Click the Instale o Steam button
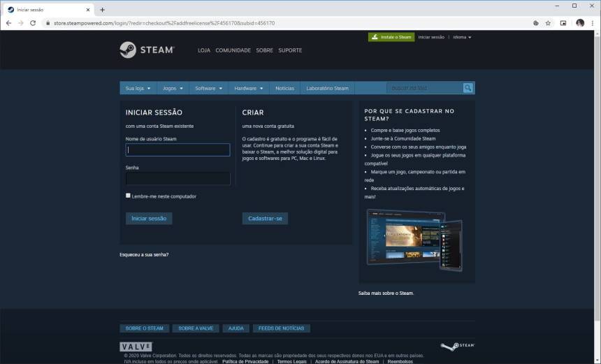The width and height of the screenshot is (601, 364). tap(391, 37)
